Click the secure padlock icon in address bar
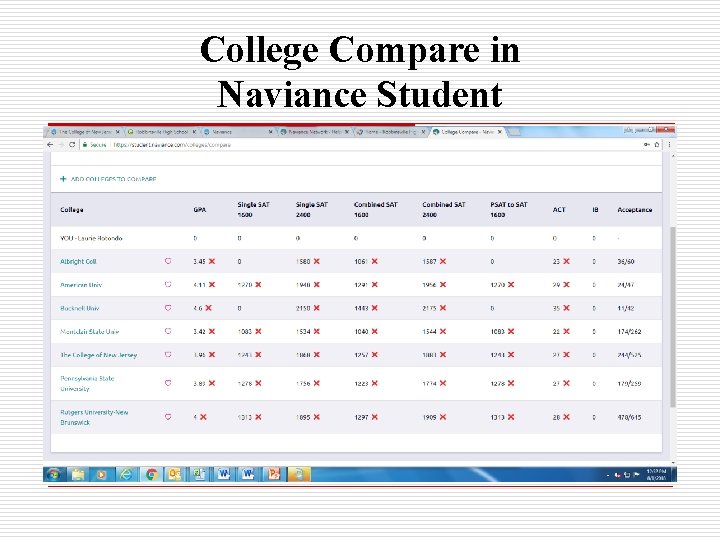This screenshot has width=720, height=540. coord(85,145)
